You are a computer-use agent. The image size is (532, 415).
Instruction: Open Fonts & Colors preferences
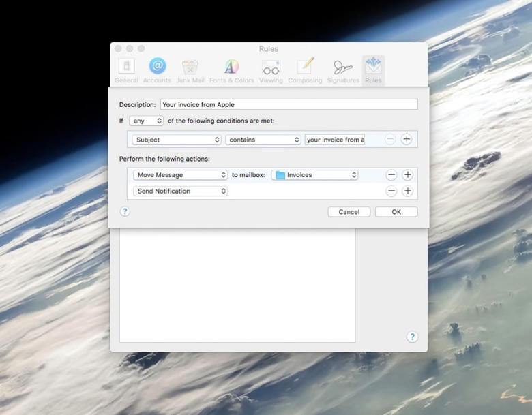tap(231, 70)
